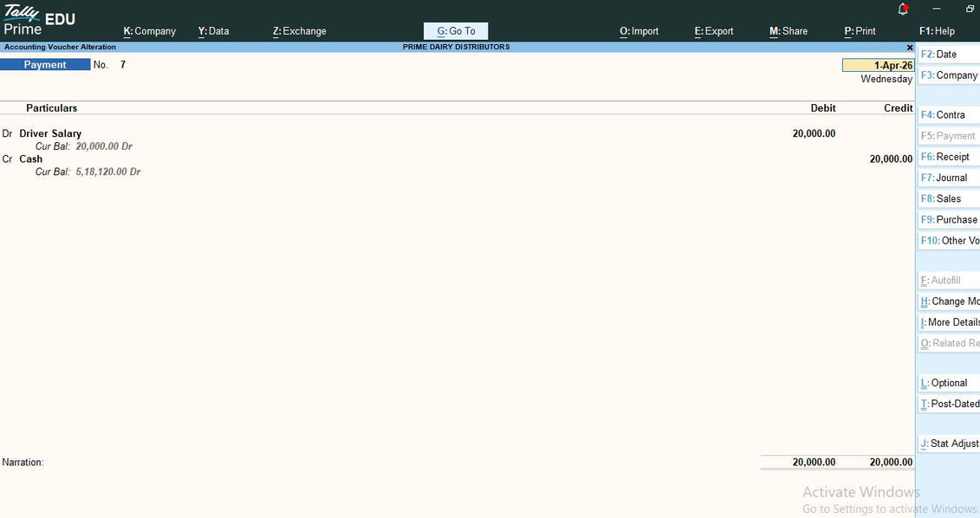The width and height of the screenshot is (980, 518).
Task: Switch to F4: Contra voucher
Action: pyautogui.click(x=949, y=115)
